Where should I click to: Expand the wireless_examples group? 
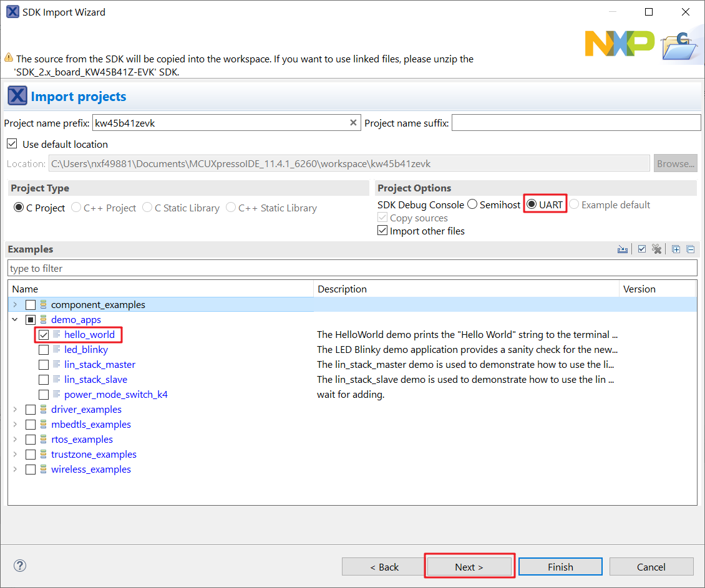pyautogui.click(x=16, y=470)
